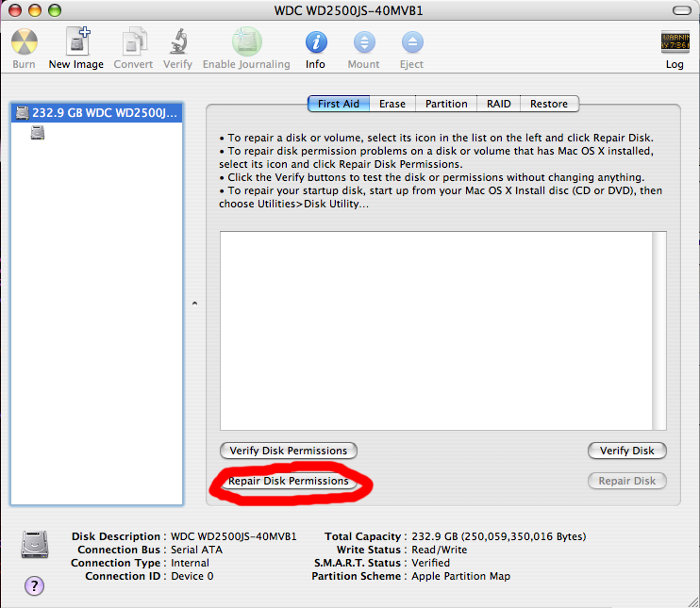The width and height of the screenshot is (700, 608).
Task: Click the Convert toolbar icon
Action: click(133, 41)
